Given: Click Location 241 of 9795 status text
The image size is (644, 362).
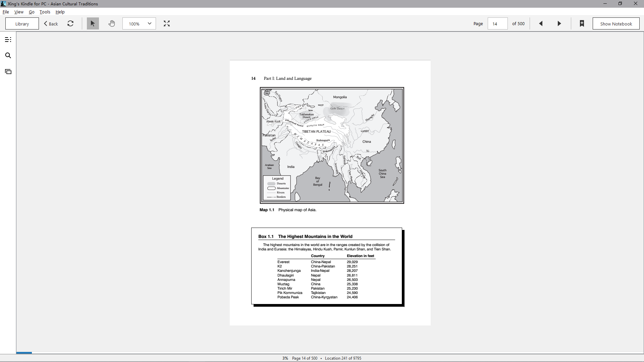Looking at the screenshot, I should coord(343,358).
